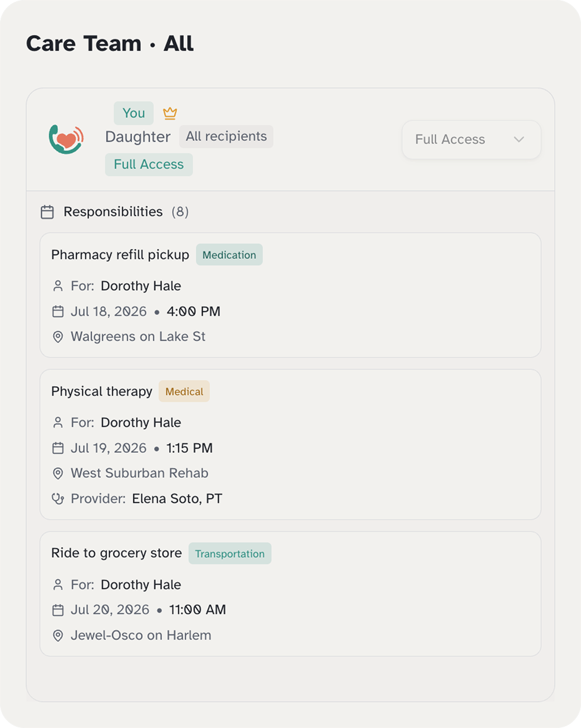
Task: Click the Transportation tag
Action: pos(229,553)
